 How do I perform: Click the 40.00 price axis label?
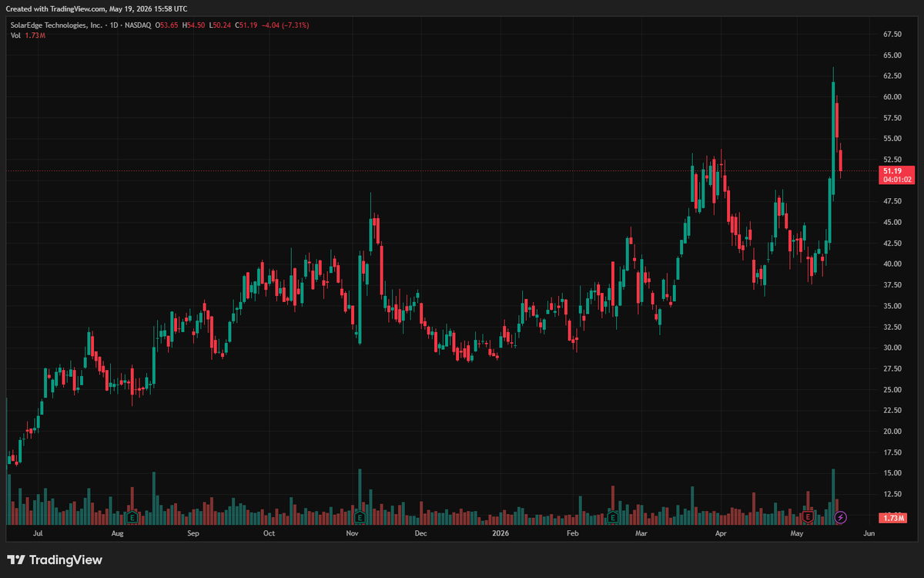pos(892,264)
